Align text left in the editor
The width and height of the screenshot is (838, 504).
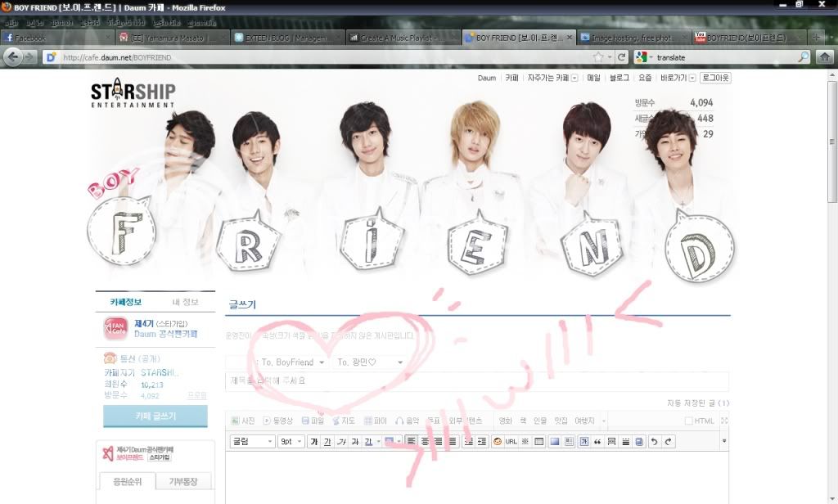click(x=411, y=442)
